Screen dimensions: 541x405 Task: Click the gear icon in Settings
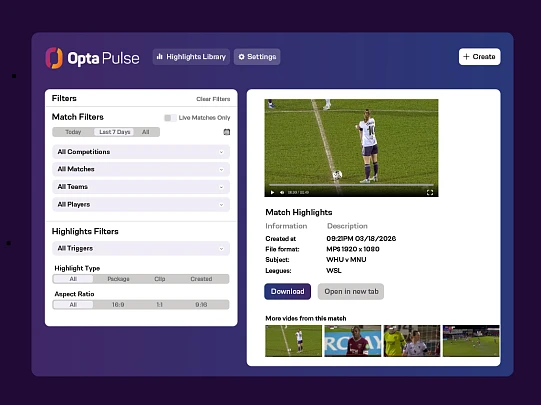[242, 57]
